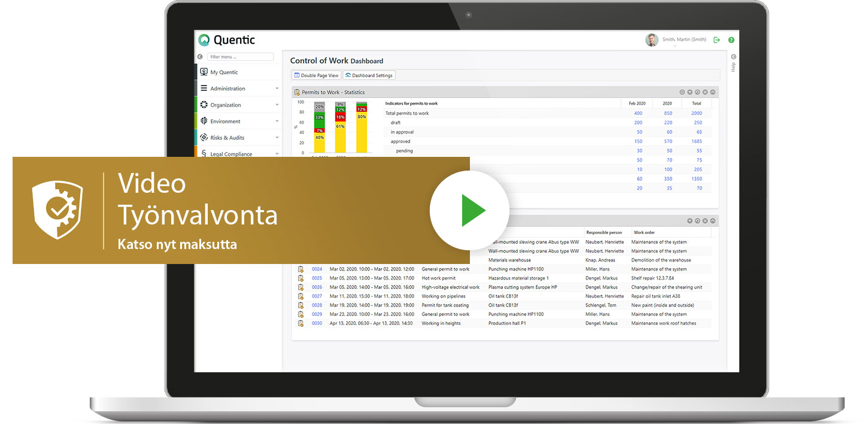Expand the Organization menu chevron
868x434 pixels.
(x=277, y=105)
